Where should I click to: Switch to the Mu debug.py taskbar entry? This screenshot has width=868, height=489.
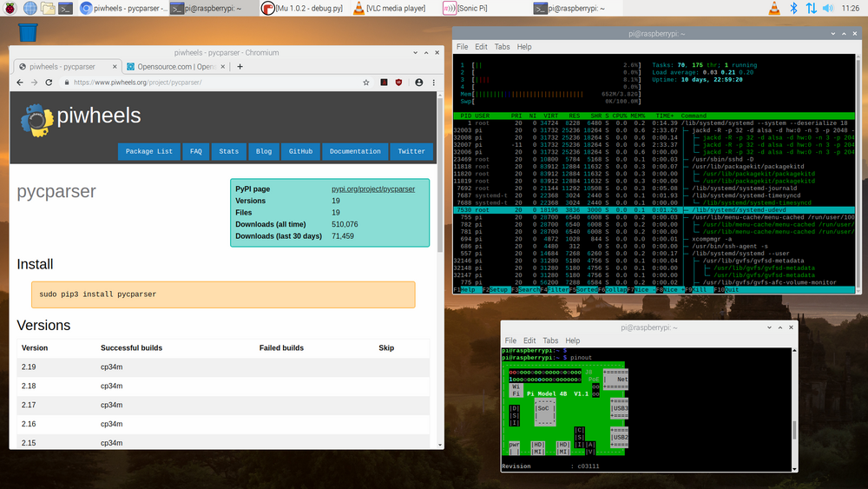(303, 8)
